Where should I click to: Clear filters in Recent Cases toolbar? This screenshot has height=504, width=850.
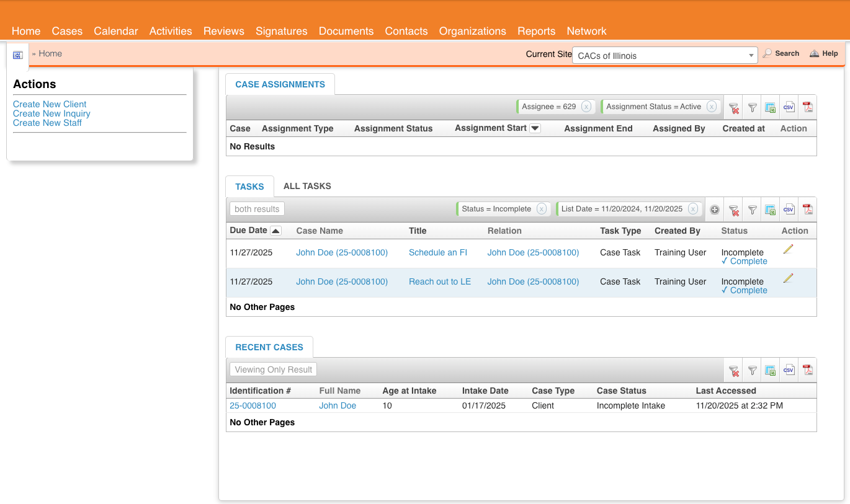(734, 371)
